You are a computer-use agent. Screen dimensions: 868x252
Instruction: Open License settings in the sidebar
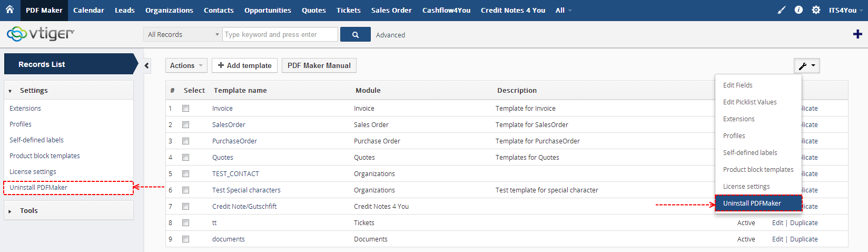point(33,171)
